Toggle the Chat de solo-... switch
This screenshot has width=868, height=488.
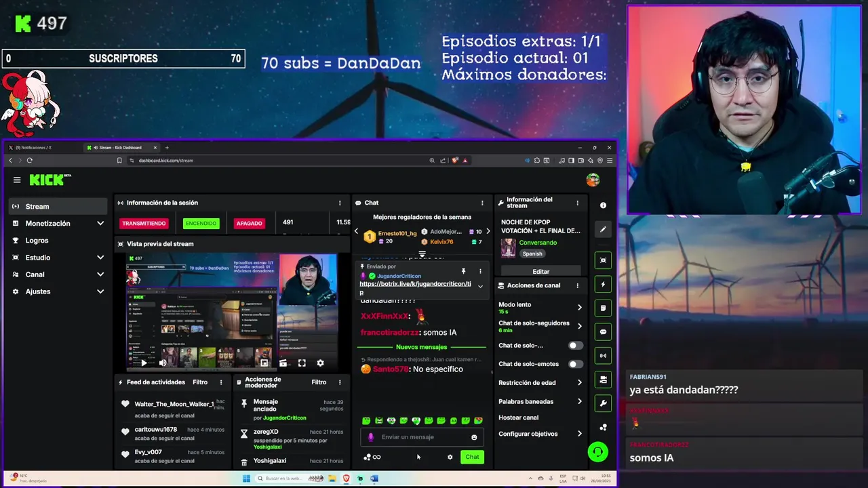[x=575, y=346]
